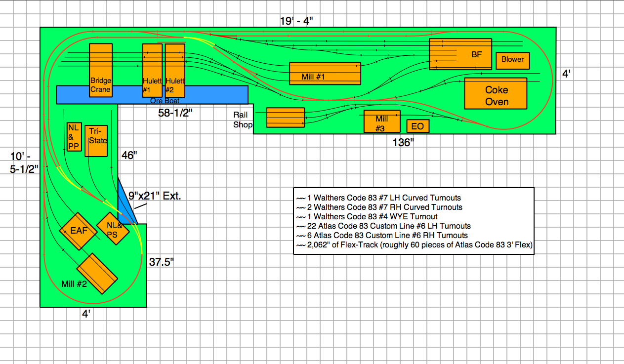Click the EAF diamond-shaped building
Image resolution: width=624 pixels, height=364 pixels.
pos(78,231)
